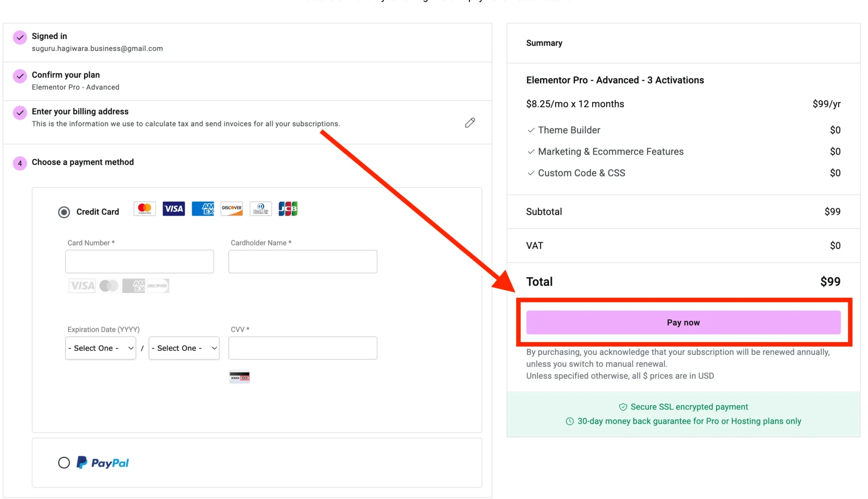The image size is (868, 499).
Task: Open the expiration month dropdown
Action: click(x=101, y=348)
